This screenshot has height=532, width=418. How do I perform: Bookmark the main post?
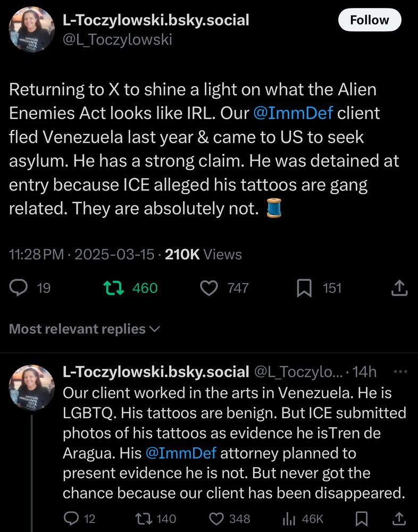pyautogui.click(x=304, y=288)
